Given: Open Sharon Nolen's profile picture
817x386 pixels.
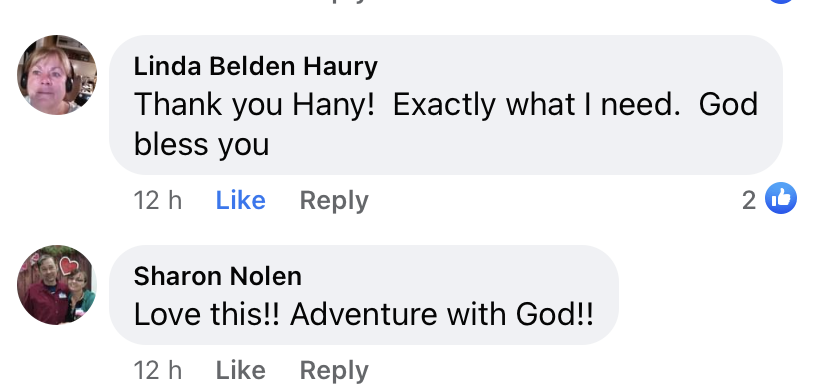Looking at the screenshot, I should click(57, 285).
